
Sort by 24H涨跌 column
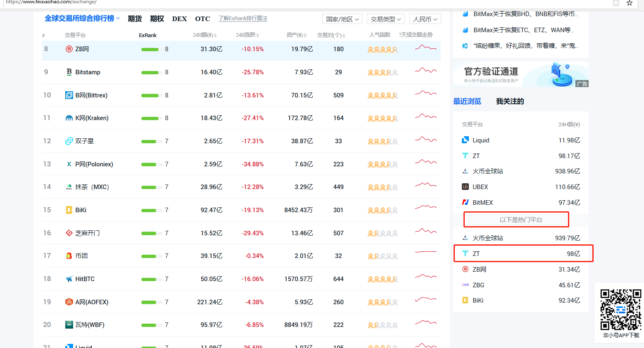(x=247, y=35)
